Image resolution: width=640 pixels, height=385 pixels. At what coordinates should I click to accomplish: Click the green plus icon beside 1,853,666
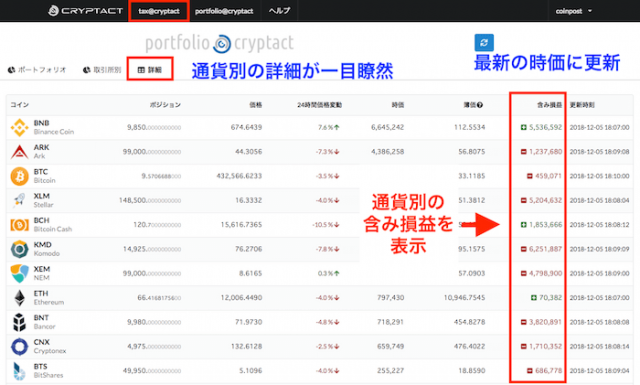point(524,225)
